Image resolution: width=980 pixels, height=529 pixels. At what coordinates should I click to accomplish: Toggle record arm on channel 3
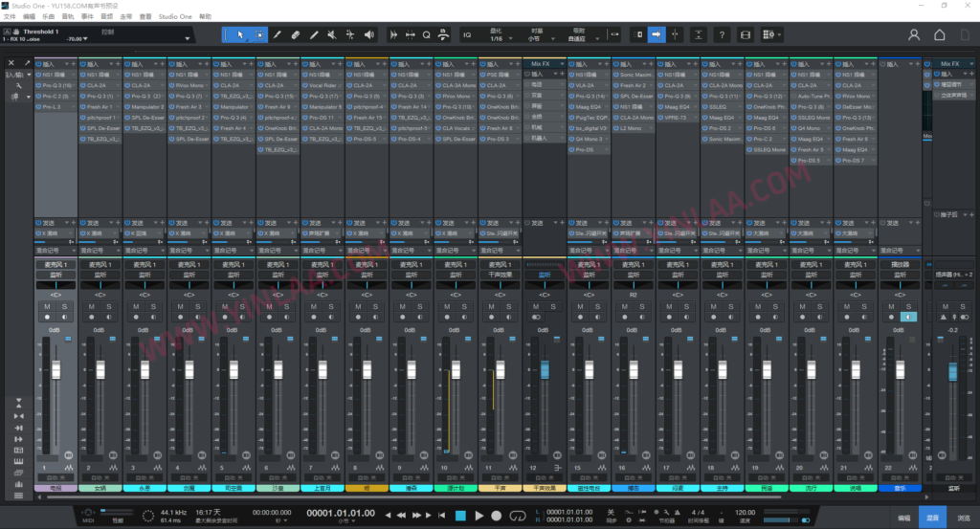coord(137,317)
